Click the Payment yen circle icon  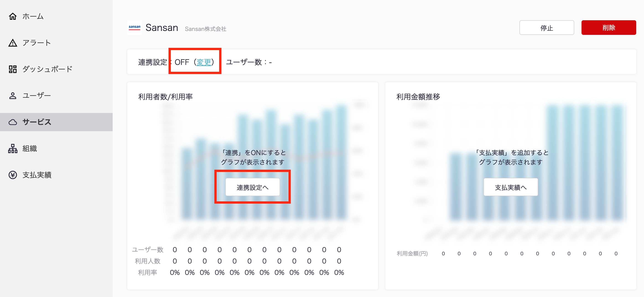pyautogui.click(x=13, y=175)
